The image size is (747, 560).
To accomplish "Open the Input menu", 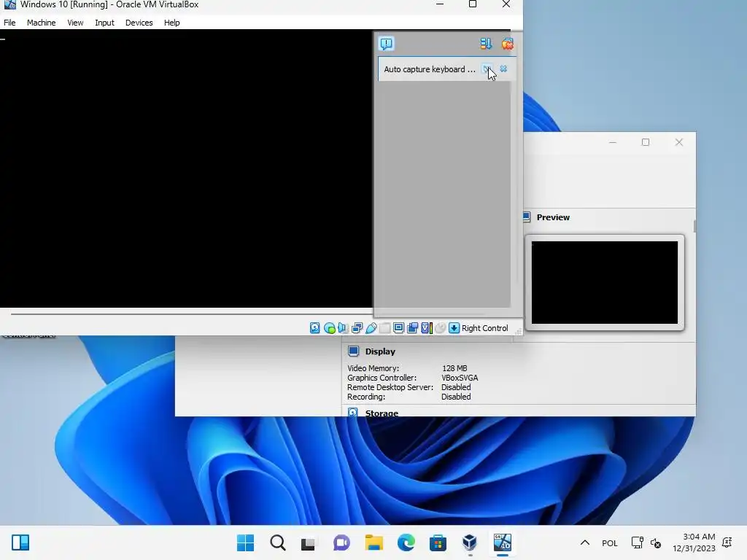I will tap(104, 23).
